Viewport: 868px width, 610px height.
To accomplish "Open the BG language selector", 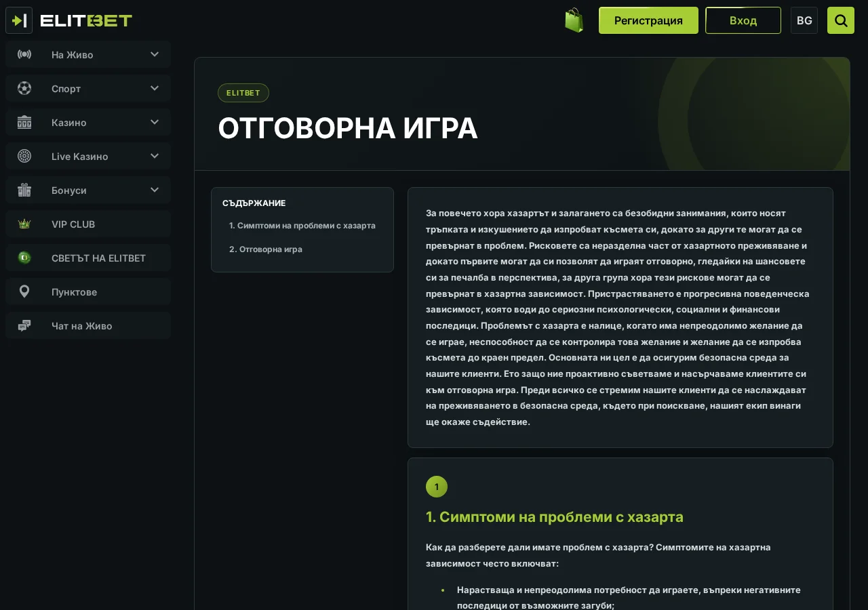I will (x=804, y=20).
